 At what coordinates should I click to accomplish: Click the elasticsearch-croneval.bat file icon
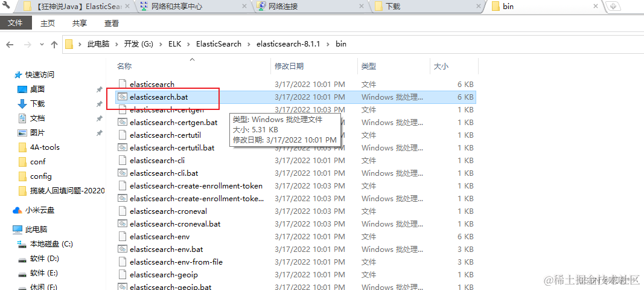[122, 224]
